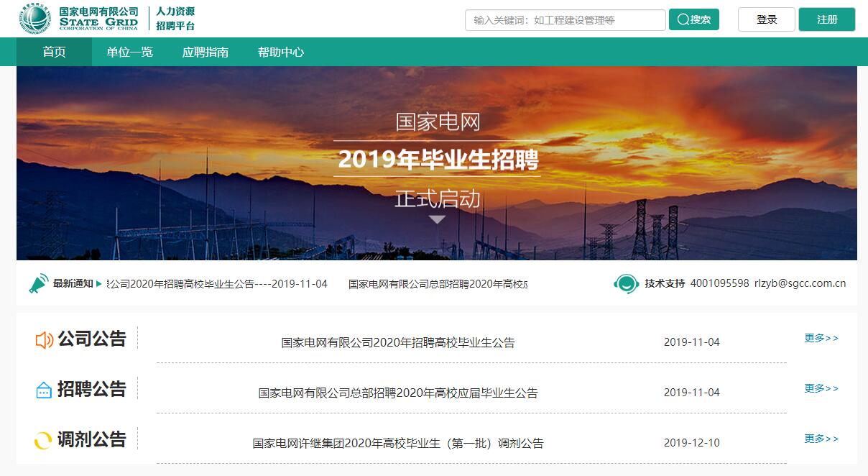Click the house icon beside 招聘公告
This screenshot has height=476, width=868.
pyautogui.click(x=44, y=390)
